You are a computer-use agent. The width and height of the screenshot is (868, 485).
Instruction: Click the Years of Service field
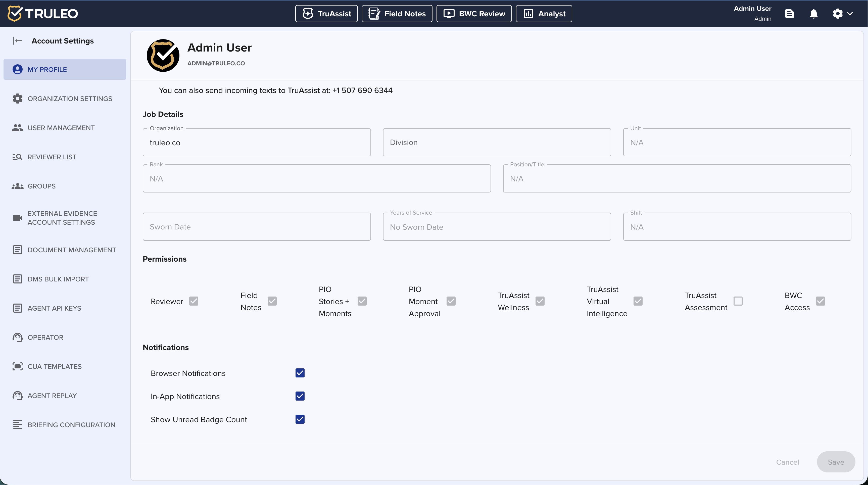(x=497, y=226)
